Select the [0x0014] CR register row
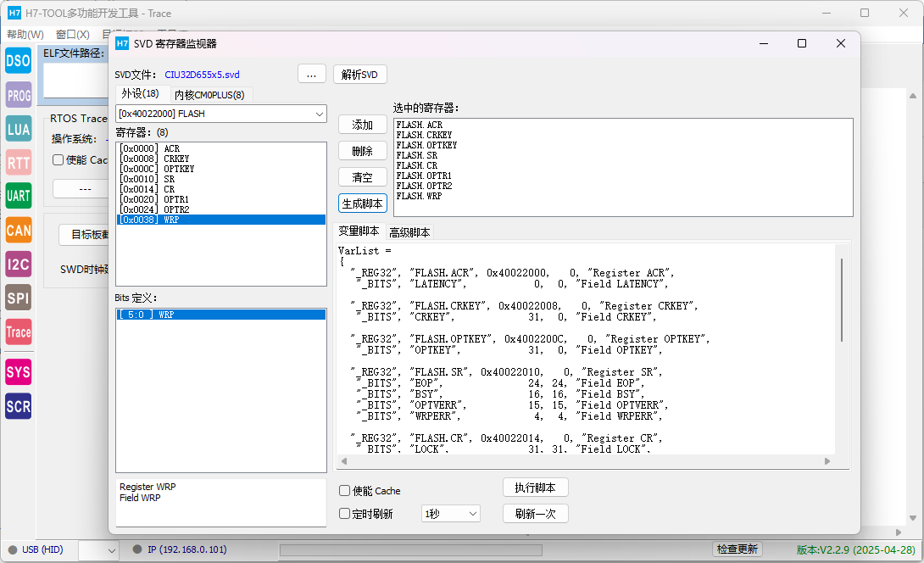The width and height of the screenshot is (924, 563). coord(221,189)
